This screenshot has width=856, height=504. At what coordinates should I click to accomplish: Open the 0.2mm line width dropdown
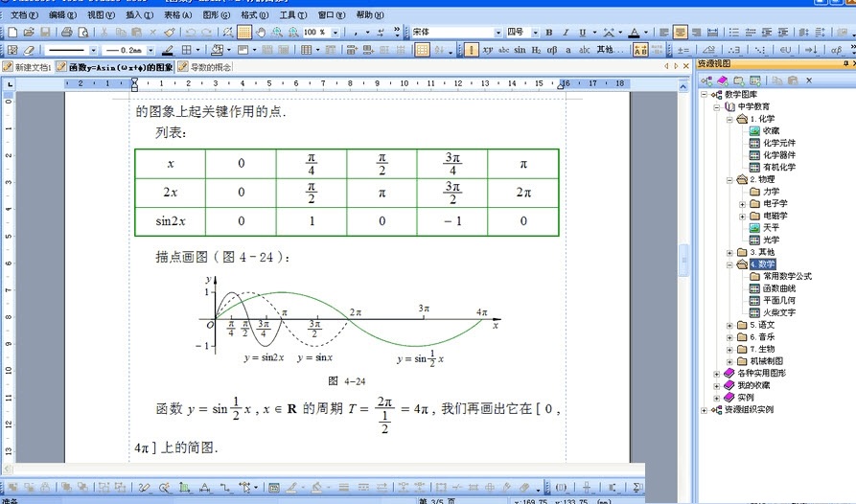[x=150, y=50]
